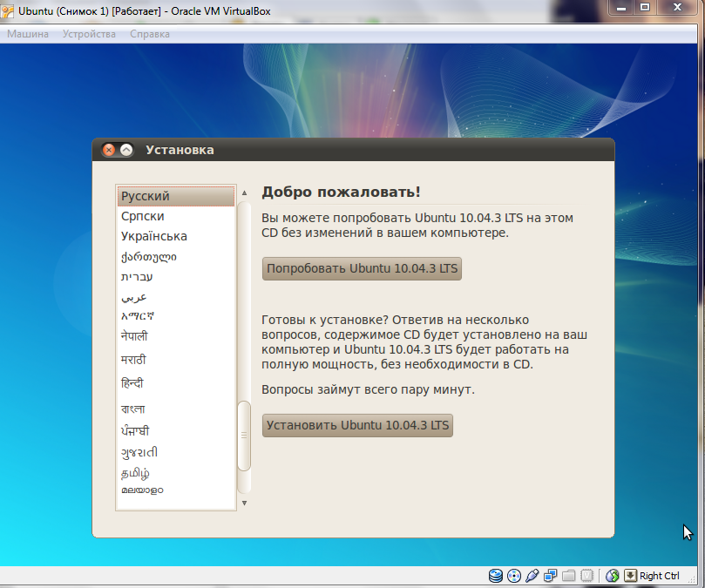Click the Right Ctrl host key label
Screen dimensions: 705x588
coord(659,576)
